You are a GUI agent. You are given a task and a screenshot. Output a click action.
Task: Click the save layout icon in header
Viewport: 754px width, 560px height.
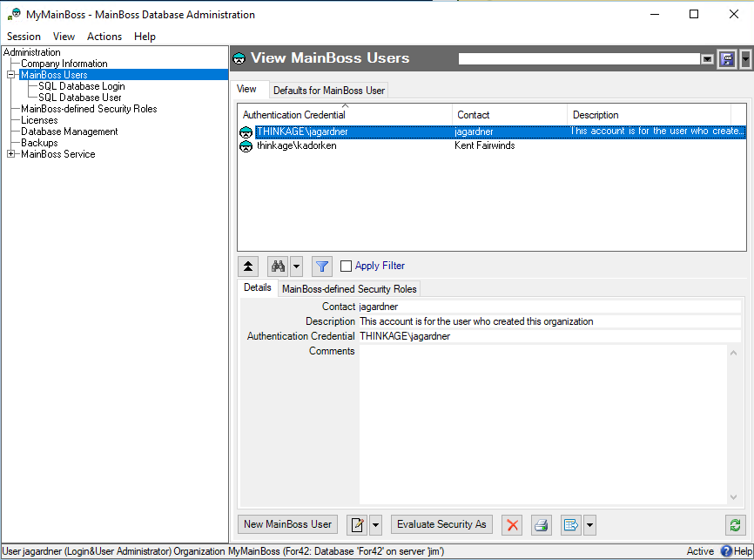pos(727,59)
